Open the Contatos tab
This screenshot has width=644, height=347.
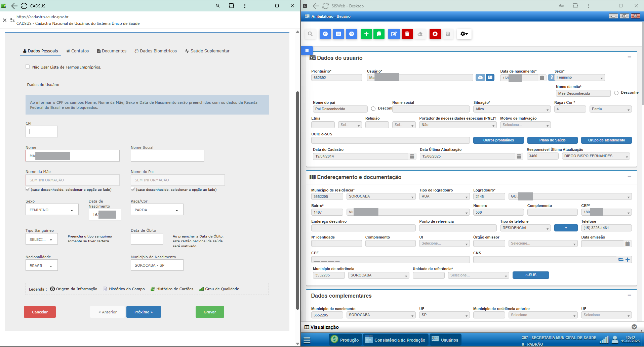(x=77, y=51)
